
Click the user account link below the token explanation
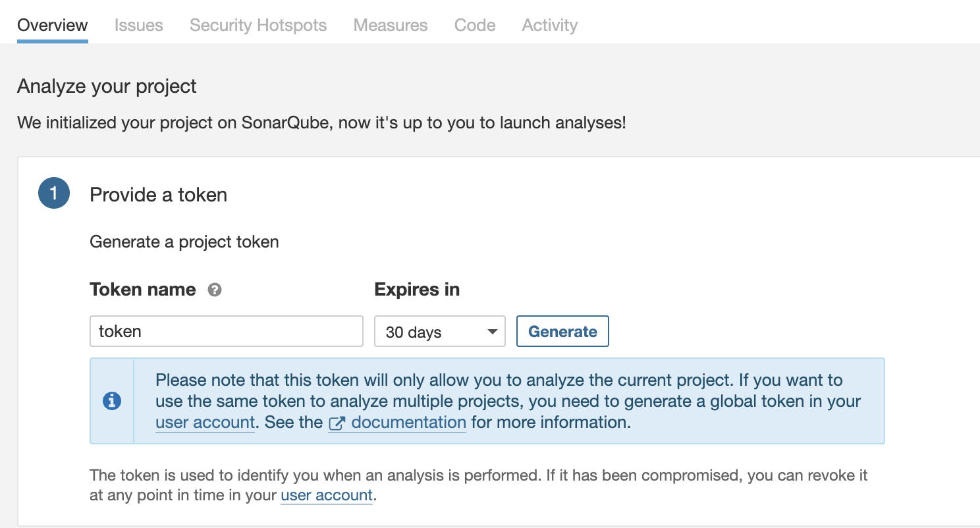coord(327,495)
